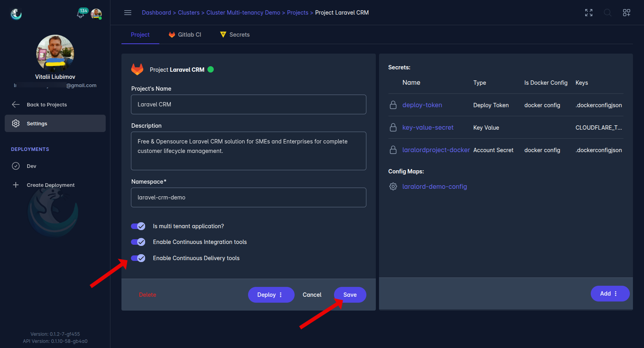
Task: Click the Back to Projects arrow icon
Action: [x=16, y=104]
